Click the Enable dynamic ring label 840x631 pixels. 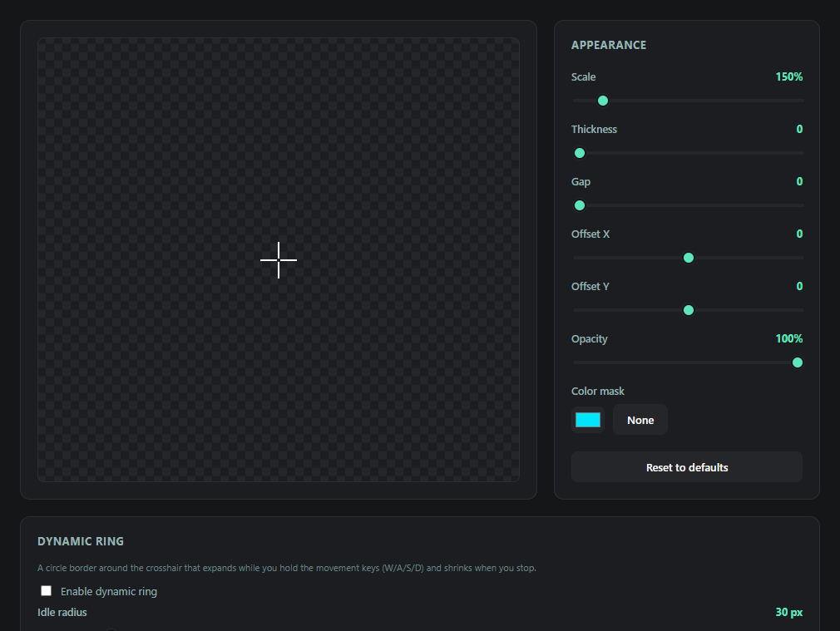(x=109, y=591)
